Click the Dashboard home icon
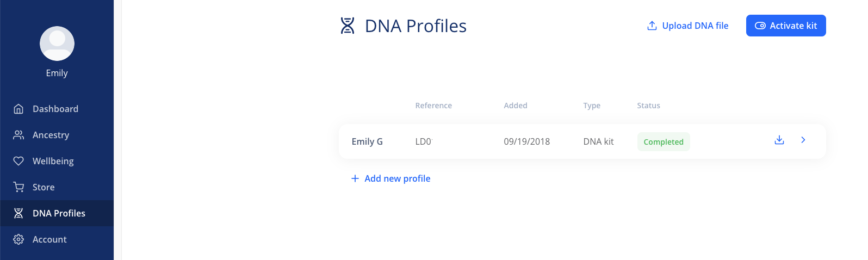Viewport: 868px width, 260px height. (18, 109)
